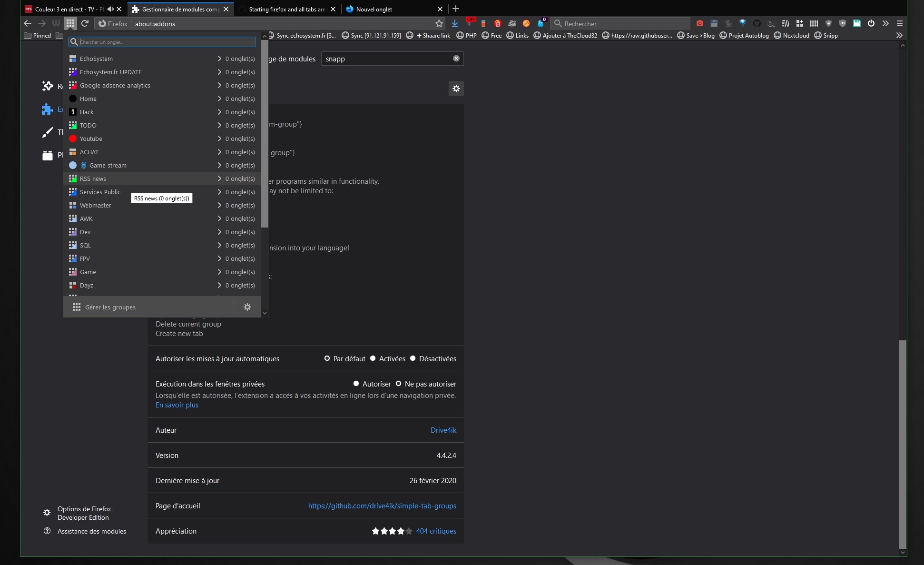Click the red camera screenshot extension icon
The image size is (924, 565).
click(700, 23)
